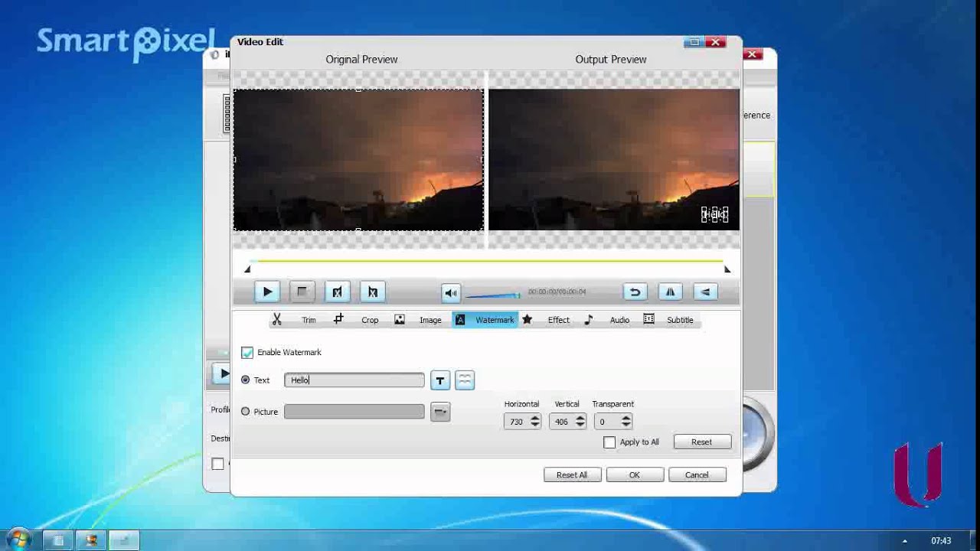This screenshot has height=551, width=980.
Task: Click the picture path input field
Action: click(x=354, y=412)
